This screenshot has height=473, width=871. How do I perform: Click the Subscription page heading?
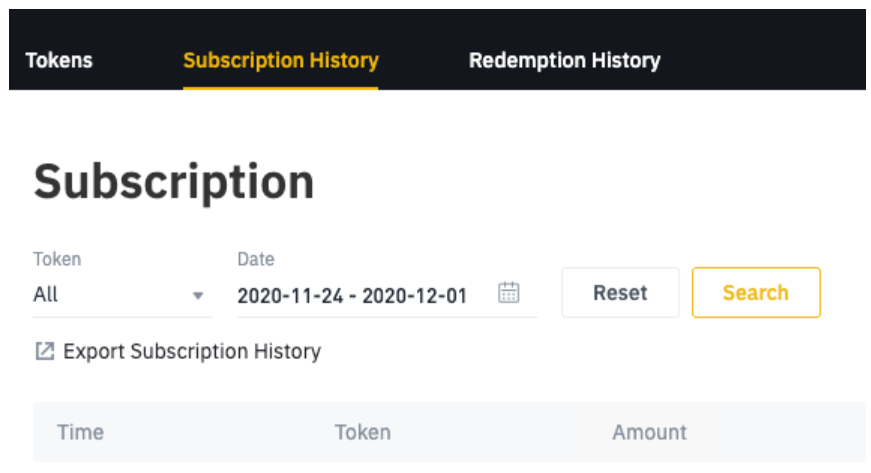tap(174, 182)
